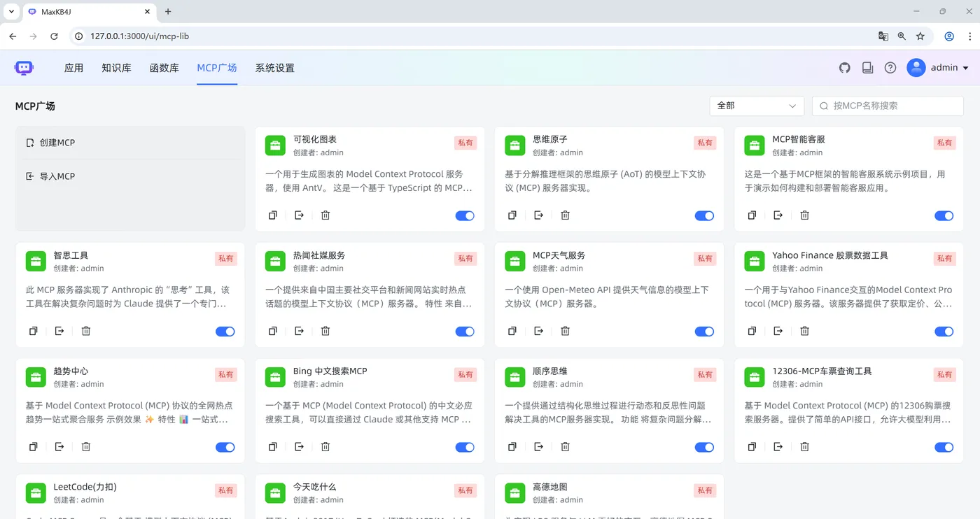The height and width of the screenshot is (519, 980).
Task: Open the 全部 filter dropdown
Action: click(x=757, y=106)
